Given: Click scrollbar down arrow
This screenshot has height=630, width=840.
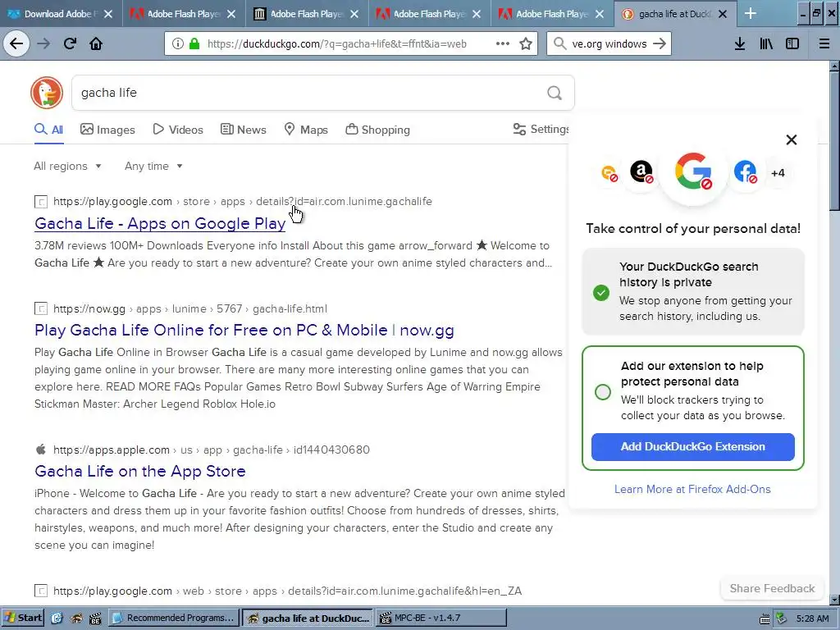Looking at the screenshot, I should (834, 600).
